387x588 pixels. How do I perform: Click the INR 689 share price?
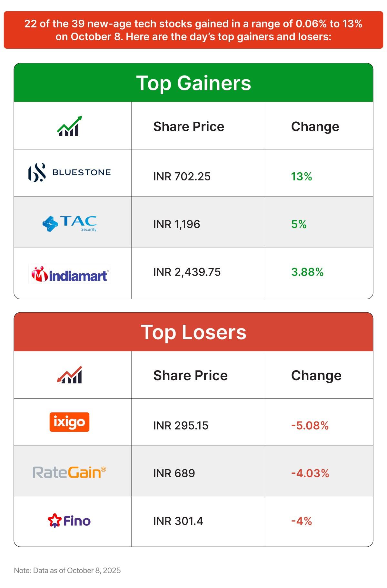174,473
